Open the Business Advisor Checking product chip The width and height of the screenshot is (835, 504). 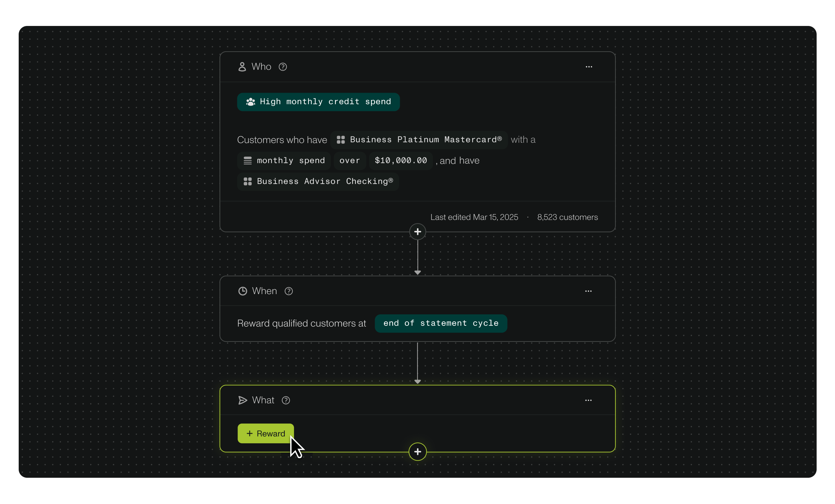pos(318,181)
